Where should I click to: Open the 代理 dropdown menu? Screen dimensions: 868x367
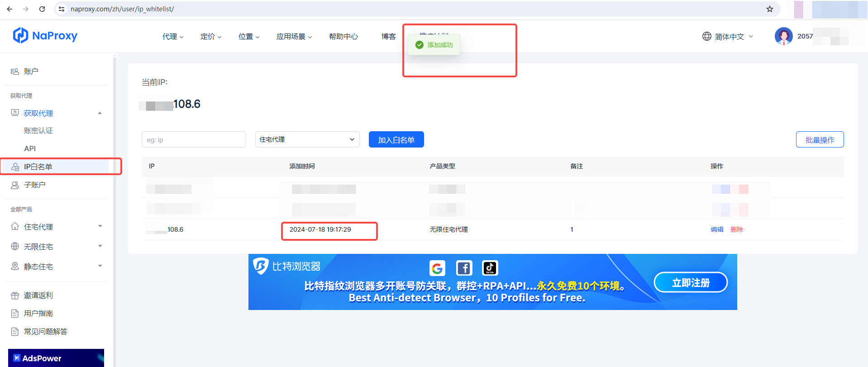173,37
